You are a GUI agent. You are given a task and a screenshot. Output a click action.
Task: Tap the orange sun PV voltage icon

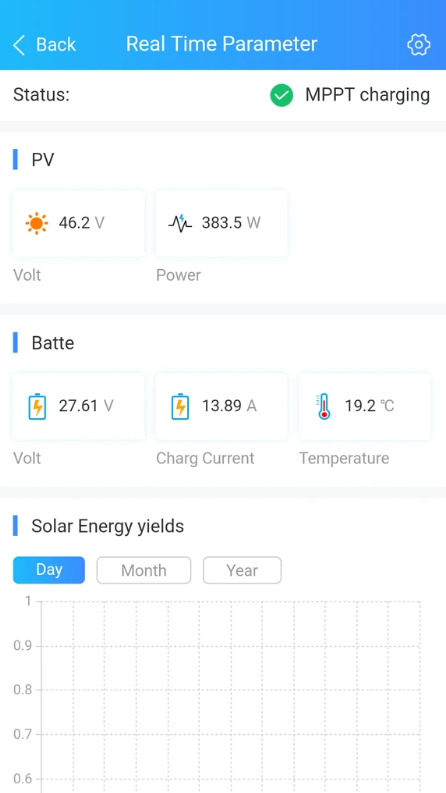(37, 223)
